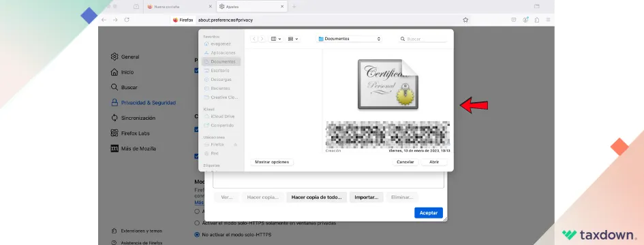
Task: Select the Certificate Personal file thumbnail
Action: tap(388, 84)
